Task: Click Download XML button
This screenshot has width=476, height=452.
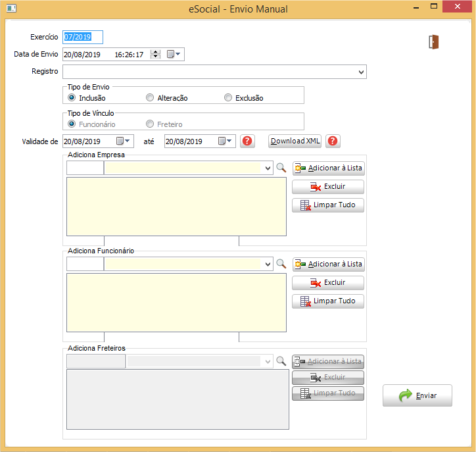Action: point(295,141)
